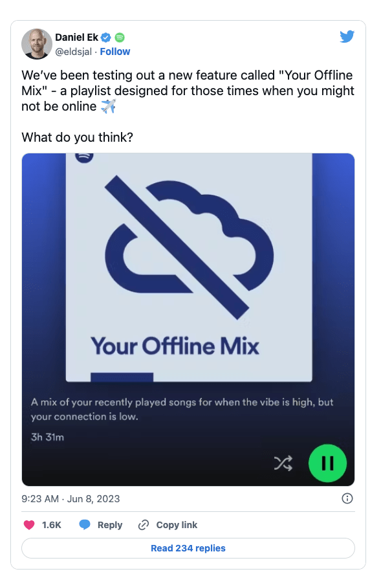This screenshot has height=576, width=392.
Task: Open the @eldsjal handle link
Action: tap(73, 52)
